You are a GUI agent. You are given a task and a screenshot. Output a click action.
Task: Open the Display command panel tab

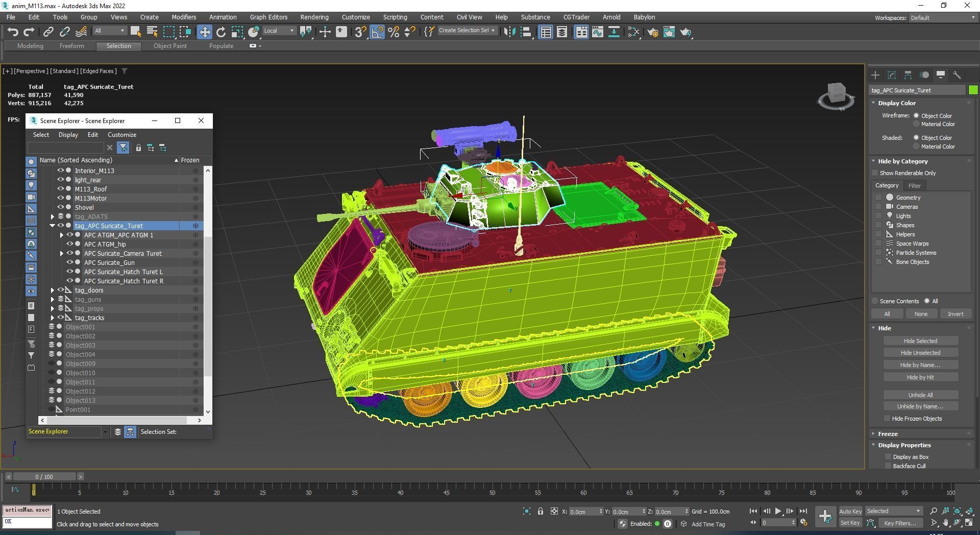click(x=941, y=75)
